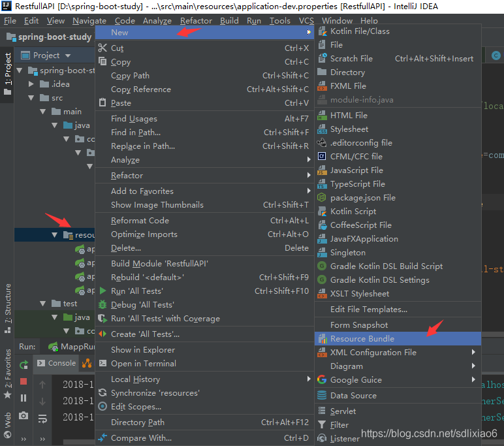Expand the Local History submenu arrow

click(x=309, y=379)
